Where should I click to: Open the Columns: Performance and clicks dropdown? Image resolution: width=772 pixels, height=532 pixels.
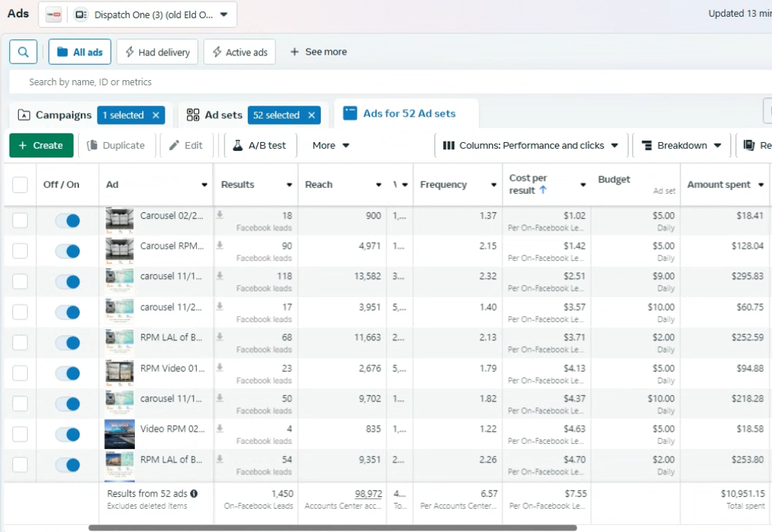[531, 145]
